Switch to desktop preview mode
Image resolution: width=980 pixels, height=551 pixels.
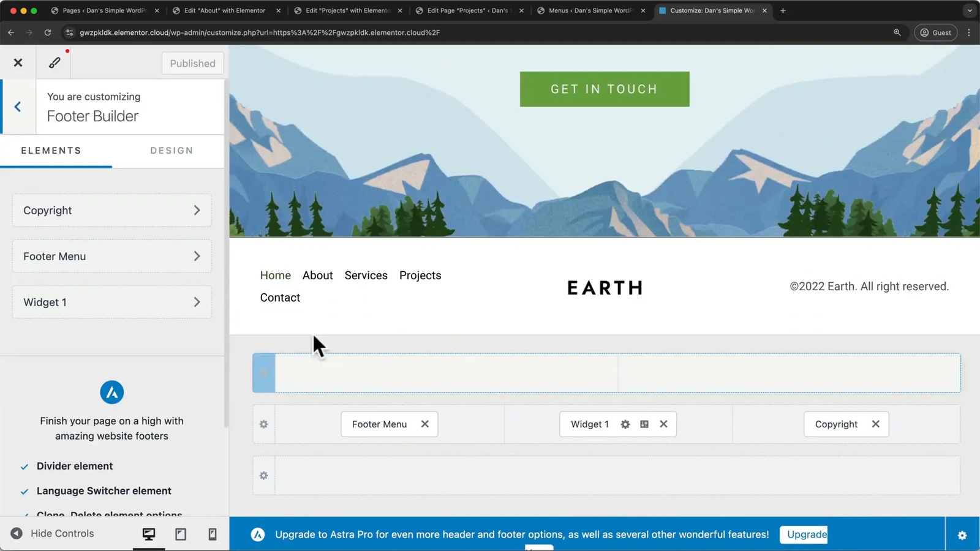(149, 534)
